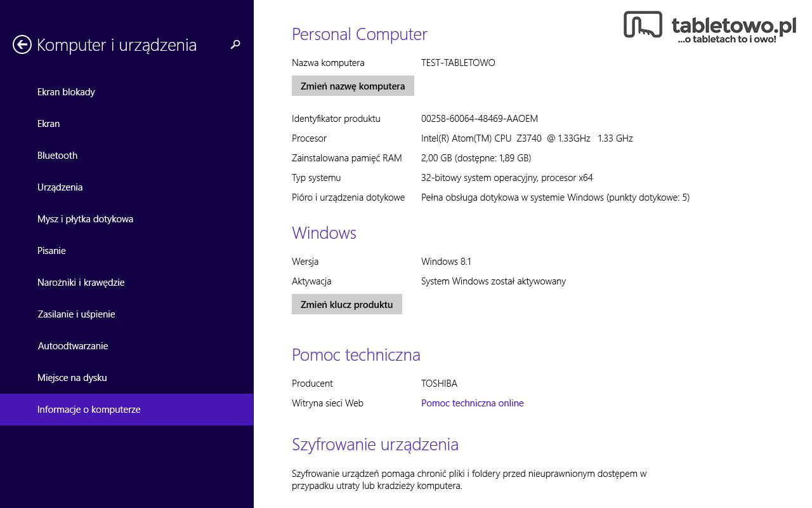Click 32-bitowy system operacyjny text
The image size is (812, 508).
pos(507,178)
